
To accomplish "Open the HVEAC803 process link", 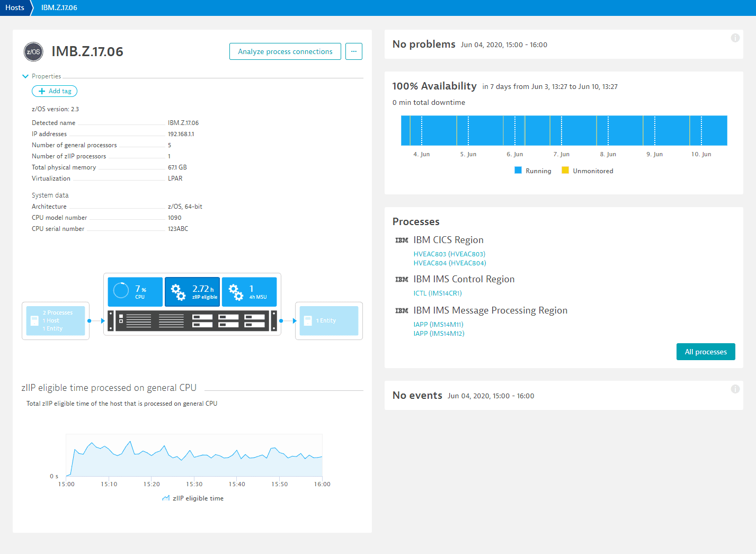I will click(449, 254).
